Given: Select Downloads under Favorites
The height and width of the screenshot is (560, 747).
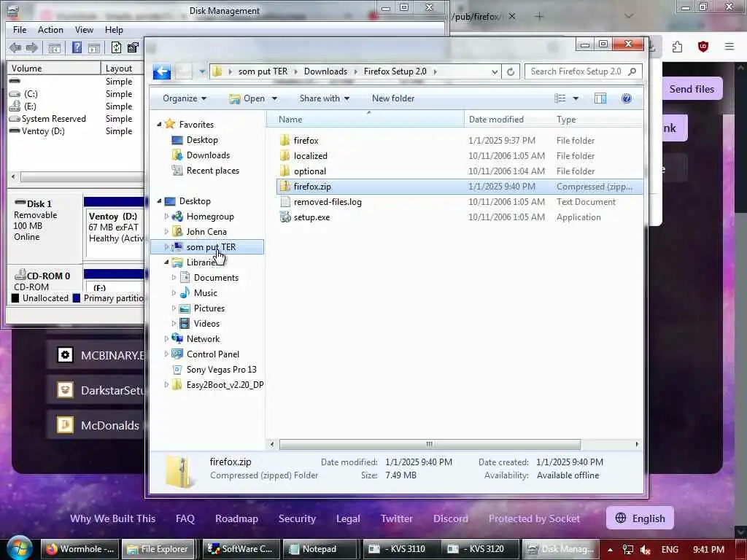Looking at the screenshot, I should pyautogui.click(x=208, y=155).
